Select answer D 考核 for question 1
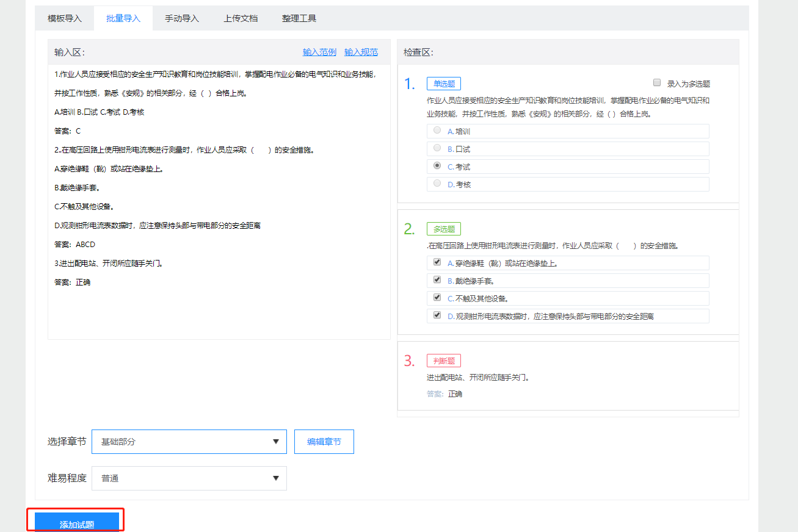The width and height of the screenshot is (798, 532). (x=437, y=183)
